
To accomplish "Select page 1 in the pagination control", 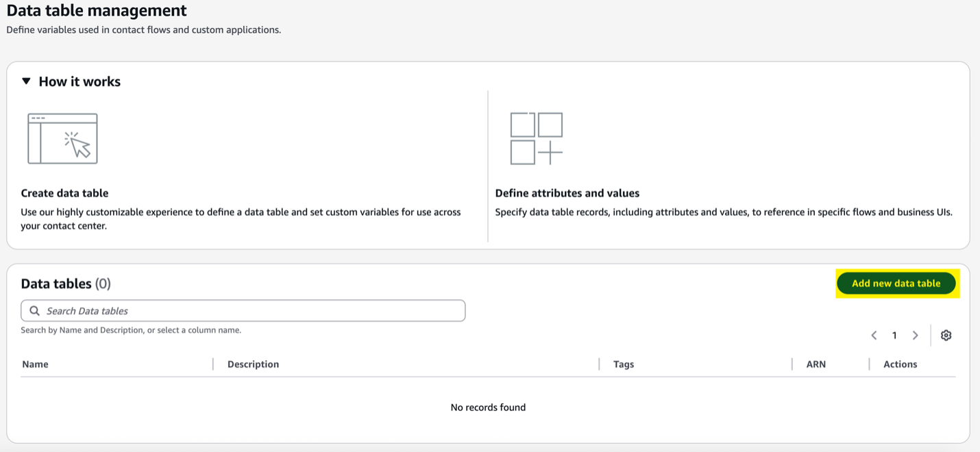I will (x=894, y=335).
